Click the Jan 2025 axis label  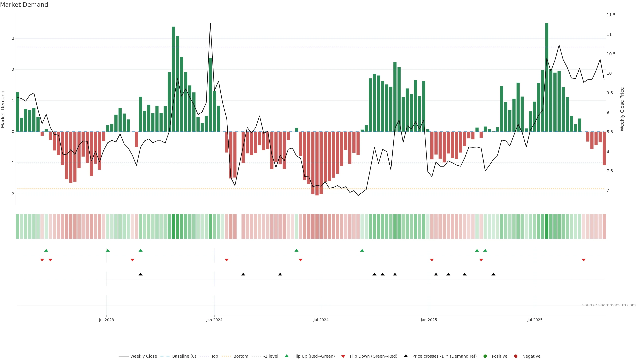429,320
